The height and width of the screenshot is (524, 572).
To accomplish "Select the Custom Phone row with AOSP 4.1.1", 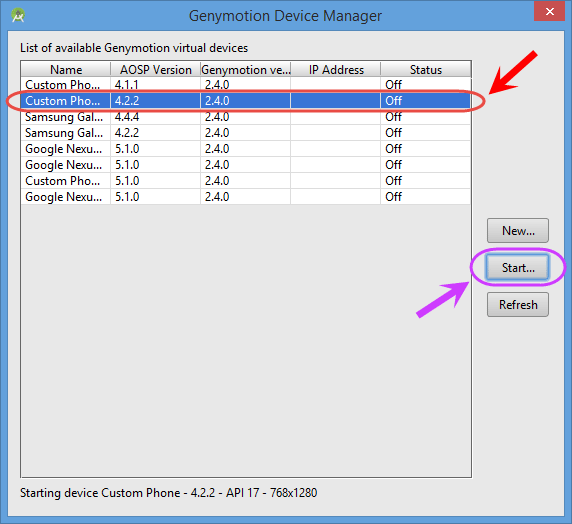I will pyautogui.click(x=246, y=85).
